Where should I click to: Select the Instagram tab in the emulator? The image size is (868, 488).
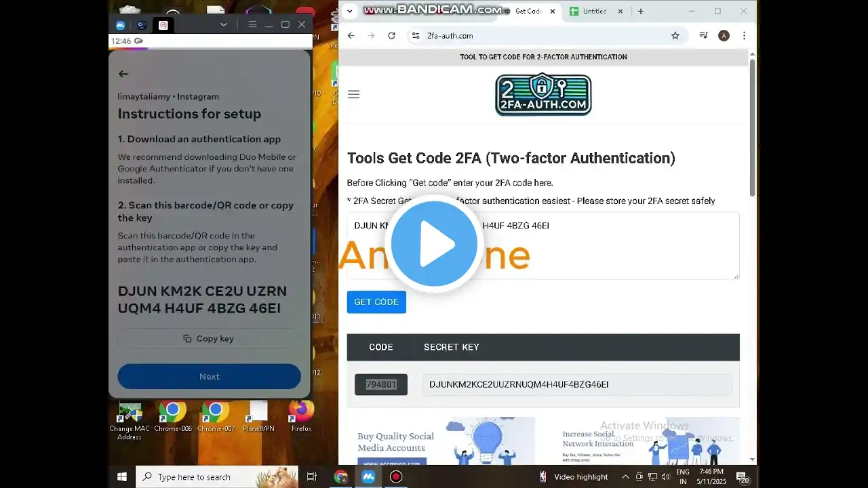pos(163,24)
